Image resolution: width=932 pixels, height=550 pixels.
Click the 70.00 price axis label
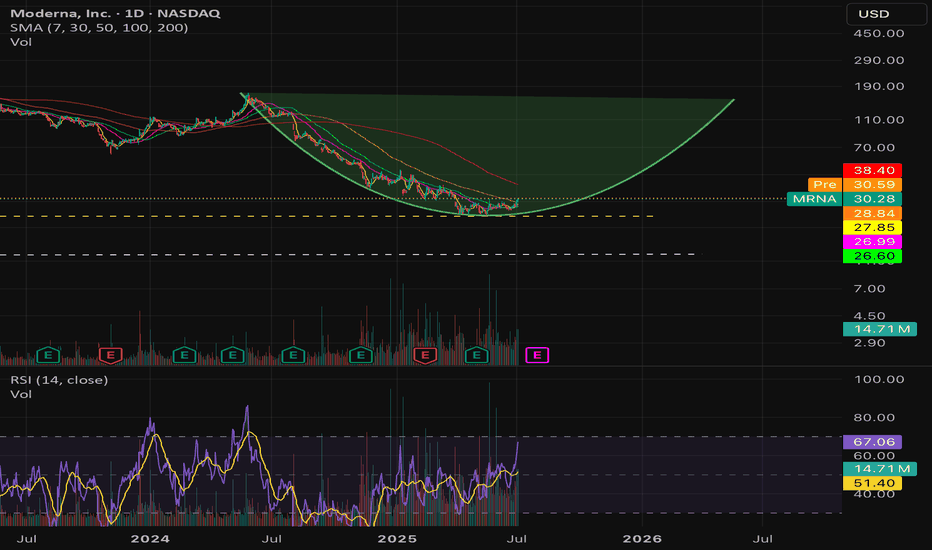coord(874,147)
